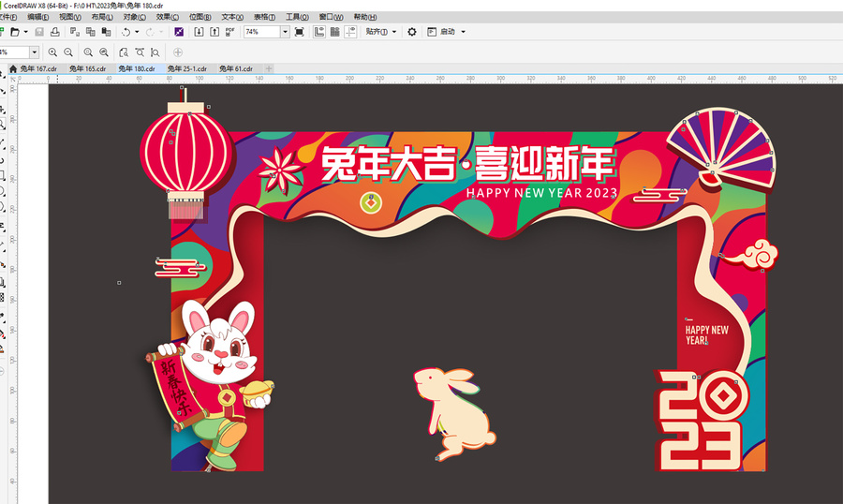This screenshot has width=843, height=504.
Task: Click the 启动 launch button label
Action: pos(448,32)
